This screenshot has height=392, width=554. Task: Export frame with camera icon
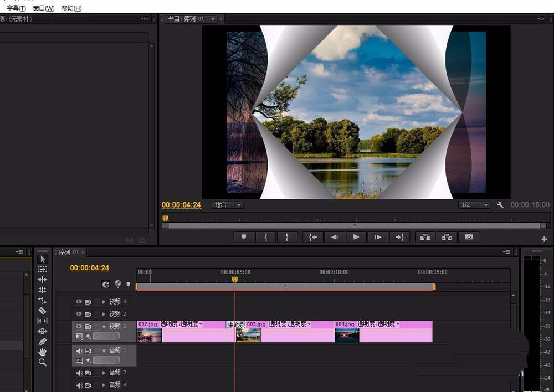point(469,237)
